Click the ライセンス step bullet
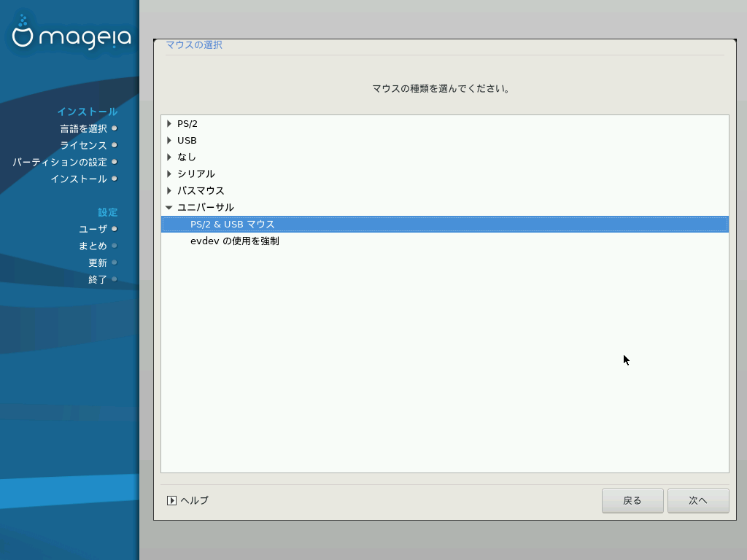This screenshot has width=747, height=560. click(x=115, y=145)
